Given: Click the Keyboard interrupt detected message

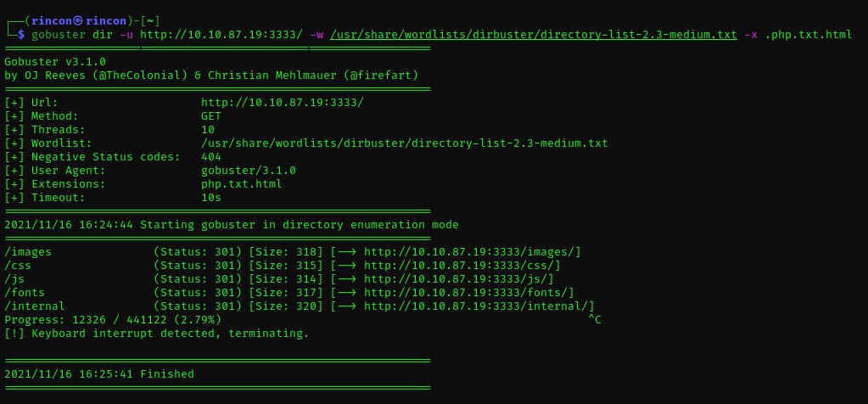Looking at the screenshot, I should [x=157, y=334].
